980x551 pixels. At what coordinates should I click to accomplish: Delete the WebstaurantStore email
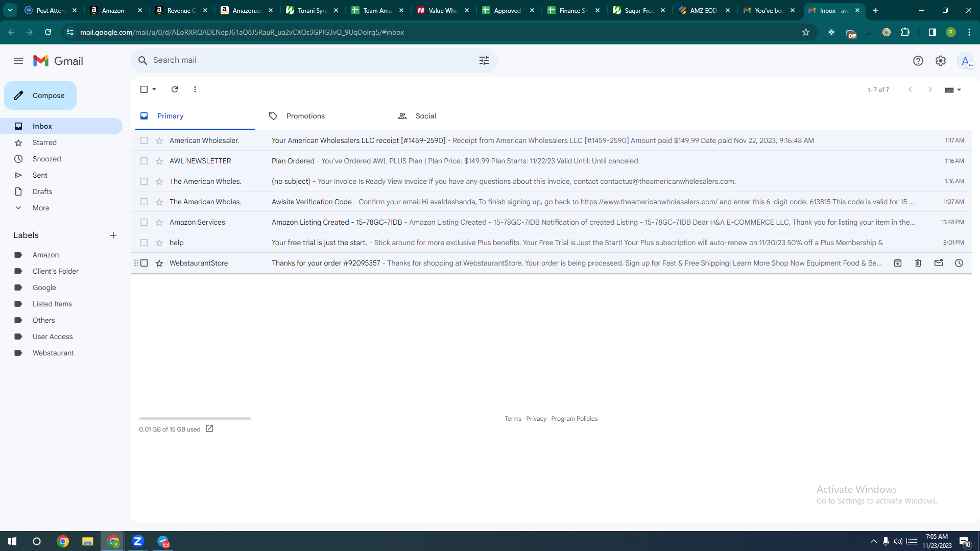point(918,263)
